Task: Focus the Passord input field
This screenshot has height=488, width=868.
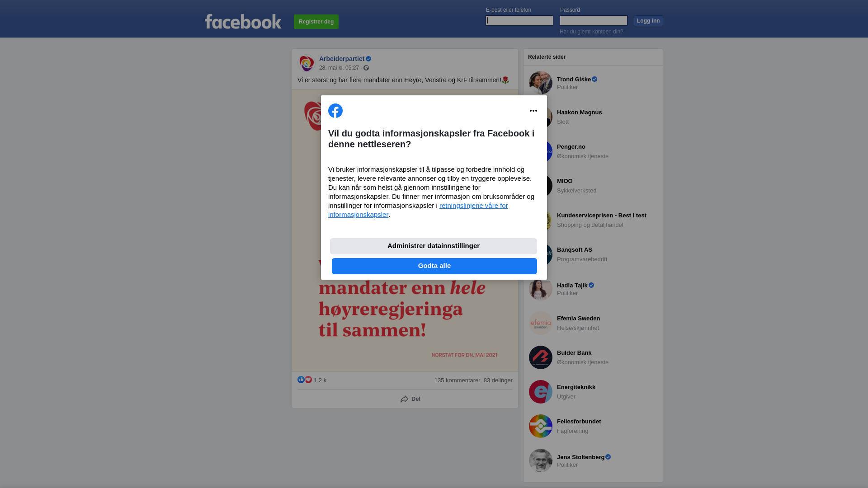Action: pyautogui.click(x=594, y=21)
